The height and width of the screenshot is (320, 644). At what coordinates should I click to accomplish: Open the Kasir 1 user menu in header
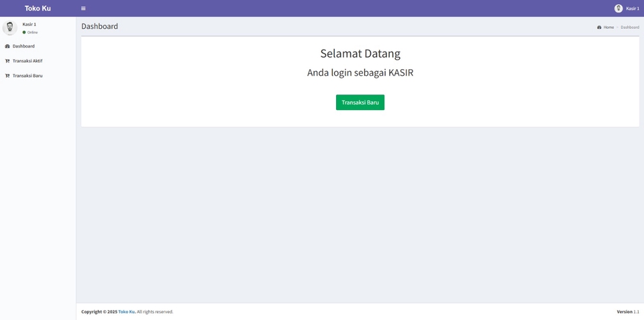(627, 8)
